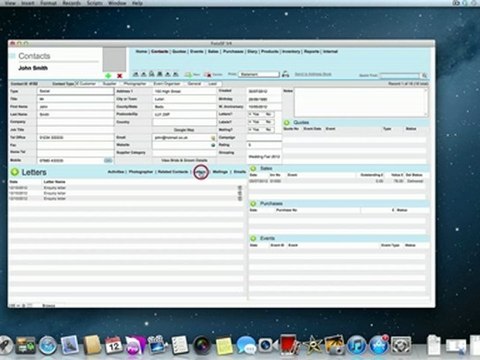Open Reminders from the Dock

[180, 346]
